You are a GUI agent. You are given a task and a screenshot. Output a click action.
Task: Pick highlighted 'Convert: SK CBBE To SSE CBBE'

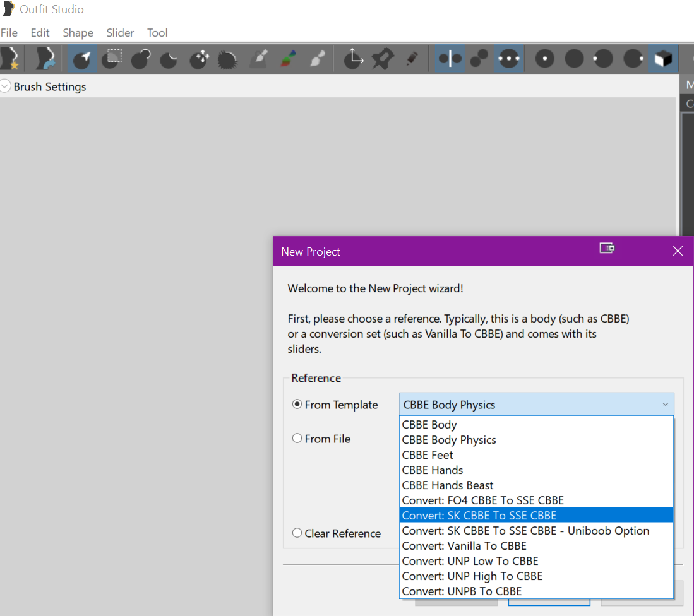[536, 515]
